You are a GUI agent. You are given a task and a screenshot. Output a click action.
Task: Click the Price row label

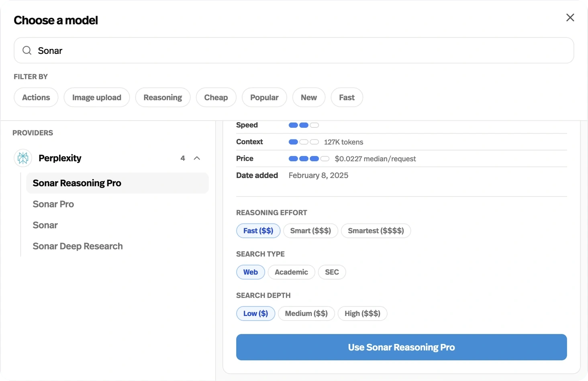245,159
